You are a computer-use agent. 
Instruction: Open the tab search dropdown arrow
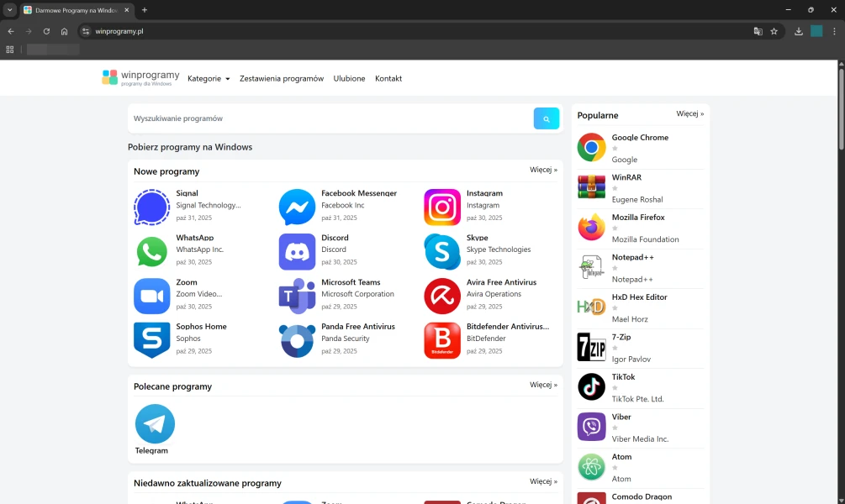pyautogui.click(x=10, y=10)
